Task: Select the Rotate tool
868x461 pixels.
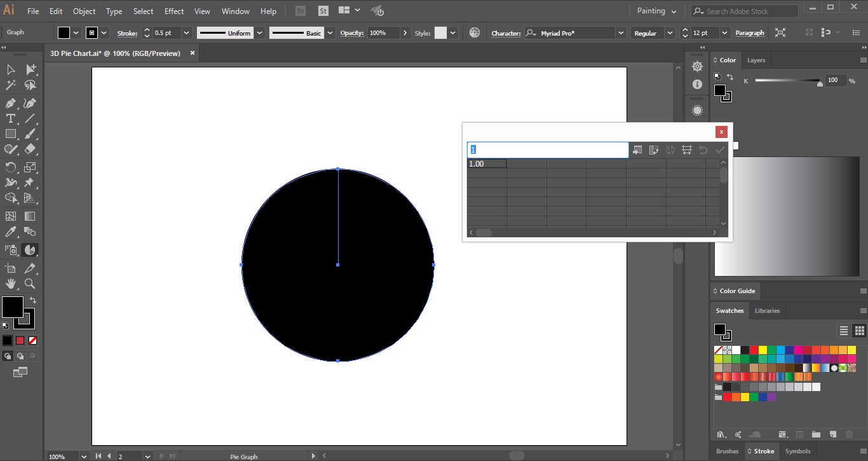Action: [11, 168]
